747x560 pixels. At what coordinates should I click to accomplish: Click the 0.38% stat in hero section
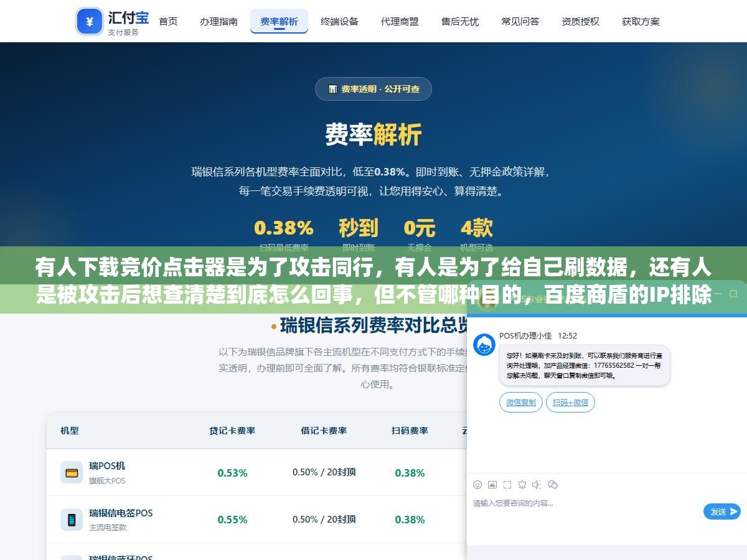tap(284, 228)
